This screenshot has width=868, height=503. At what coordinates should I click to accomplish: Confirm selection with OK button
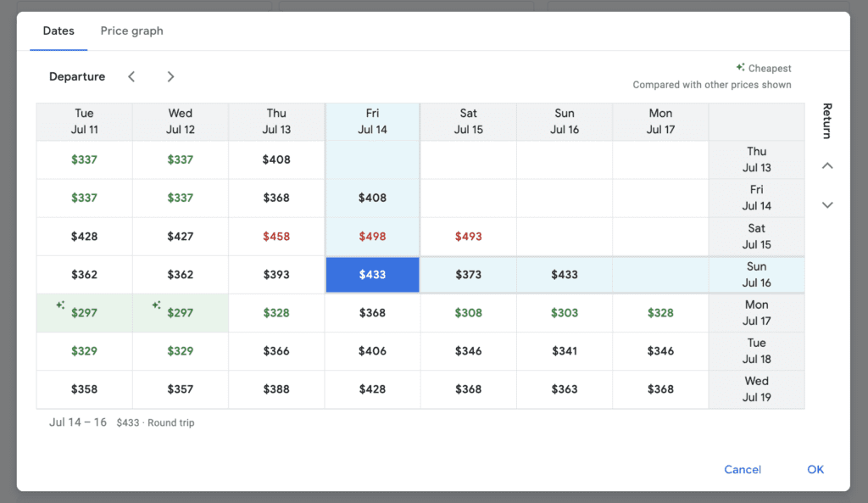[815, 469]
